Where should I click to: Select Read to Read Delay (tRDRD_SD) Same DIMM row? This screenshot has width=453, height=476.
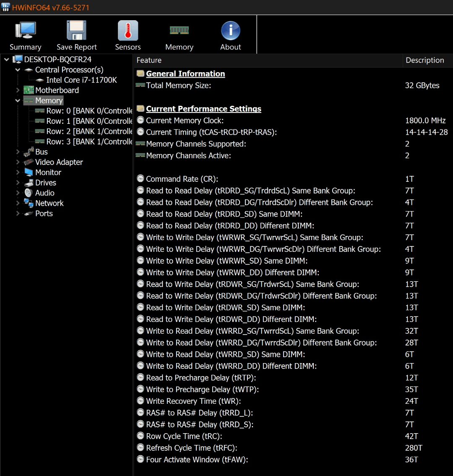[x=294, y=214]
